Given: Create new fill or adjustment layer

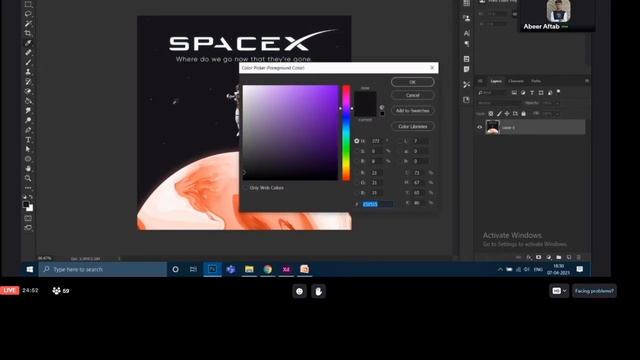Looking at the screenshot, I should (x=549, y=257).
